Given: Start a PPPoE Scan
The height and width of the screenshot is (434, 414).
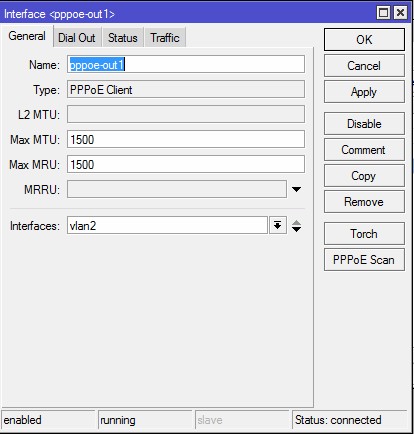Looking at the screenshot, I should click(x=364, y=260).
